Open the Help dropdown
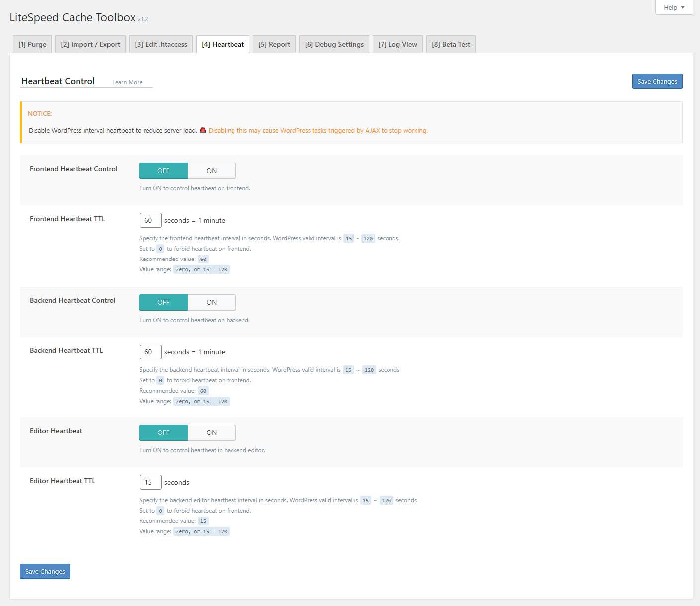The image size is (700, 606). pos(674,7)
